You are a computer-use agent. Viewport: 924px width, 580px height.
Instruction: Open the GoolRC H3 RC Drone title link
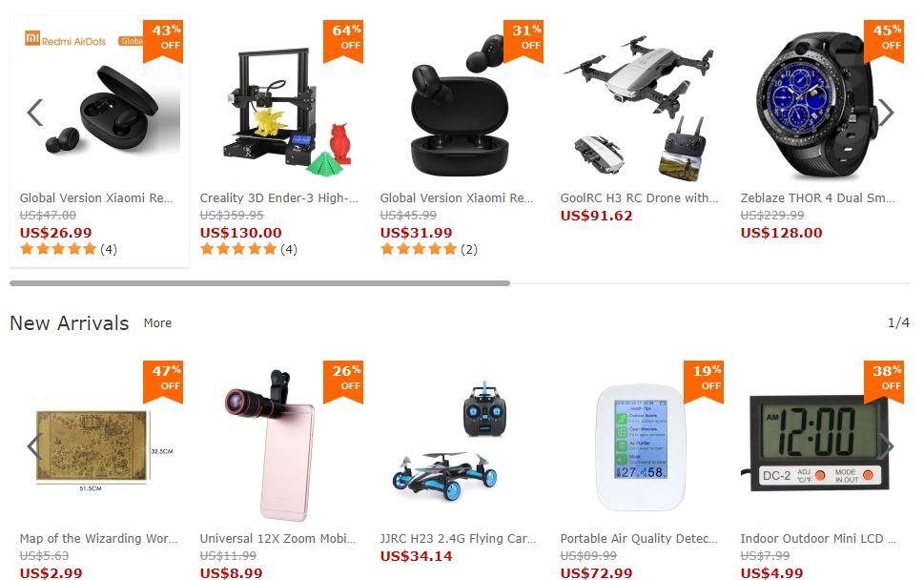click(640, 198)
